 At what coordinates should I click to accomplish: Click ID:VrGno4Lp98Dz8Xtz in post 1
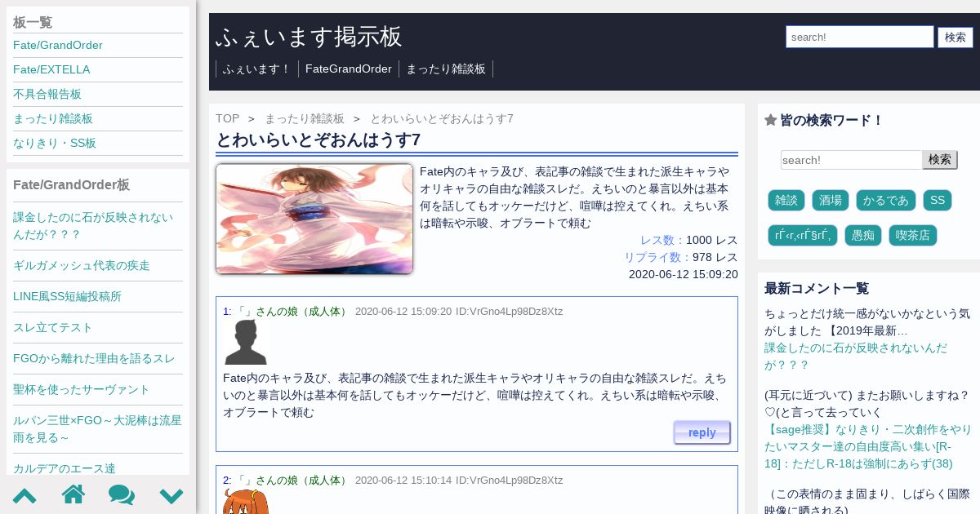coord(510,312)
